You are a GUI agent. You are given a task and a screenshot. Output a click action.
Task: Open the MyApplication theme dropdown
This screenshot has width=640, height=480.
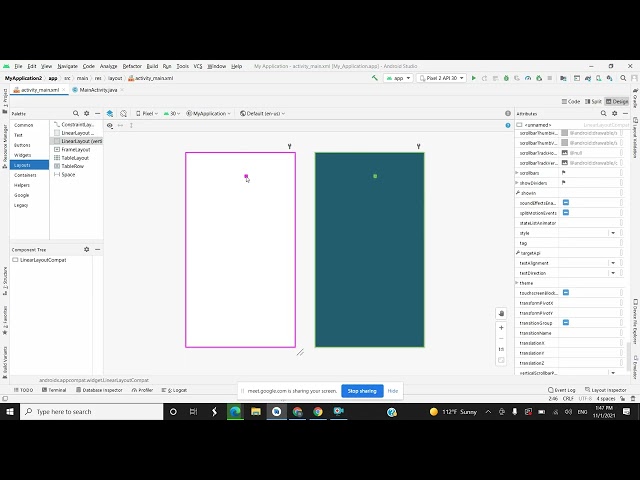point(208,113)
